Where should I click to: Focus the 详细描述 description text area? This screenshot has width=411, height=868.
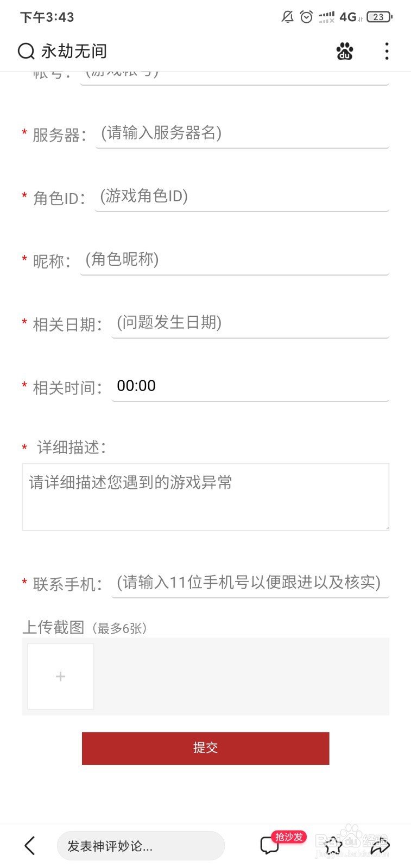pos(205,497)
